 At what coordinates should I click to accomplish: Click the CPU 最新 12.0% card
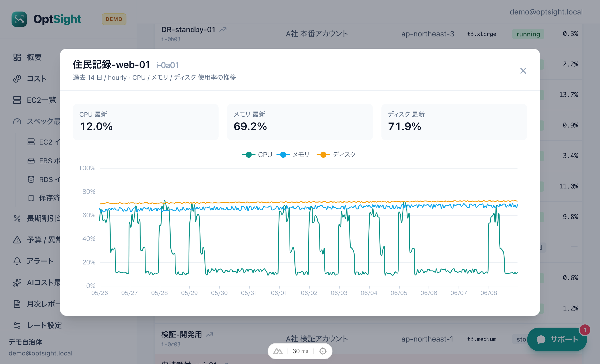(x=146, y=122)
